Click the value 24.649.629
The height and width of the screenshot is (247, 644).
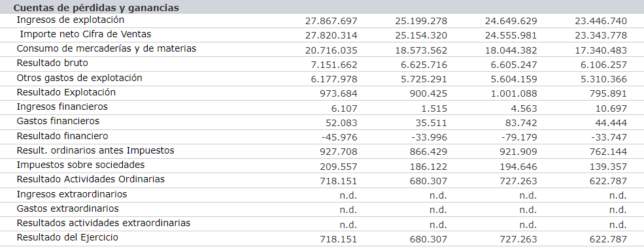click(511, 21)
